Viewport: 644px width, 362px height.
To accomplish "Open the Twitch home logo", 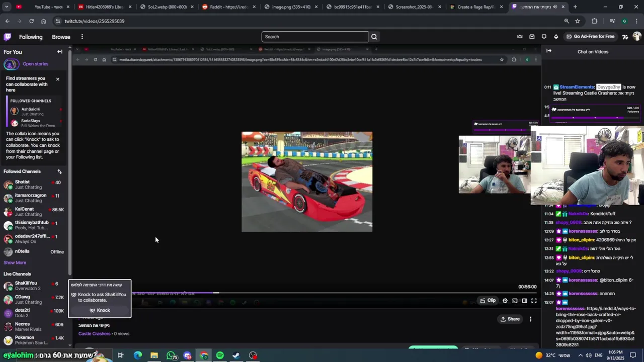I will (x=7, y=37).
